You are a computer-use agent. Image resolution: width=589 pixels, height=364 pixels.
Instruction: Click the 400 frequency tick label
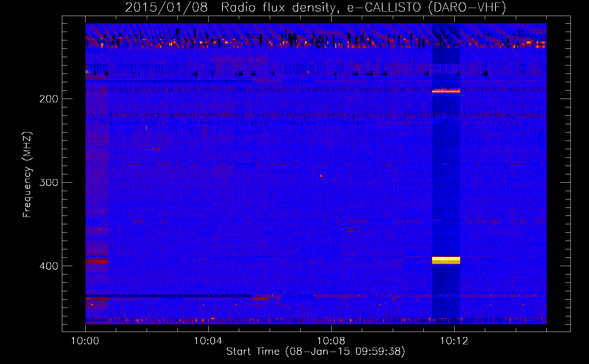[49, 266]
